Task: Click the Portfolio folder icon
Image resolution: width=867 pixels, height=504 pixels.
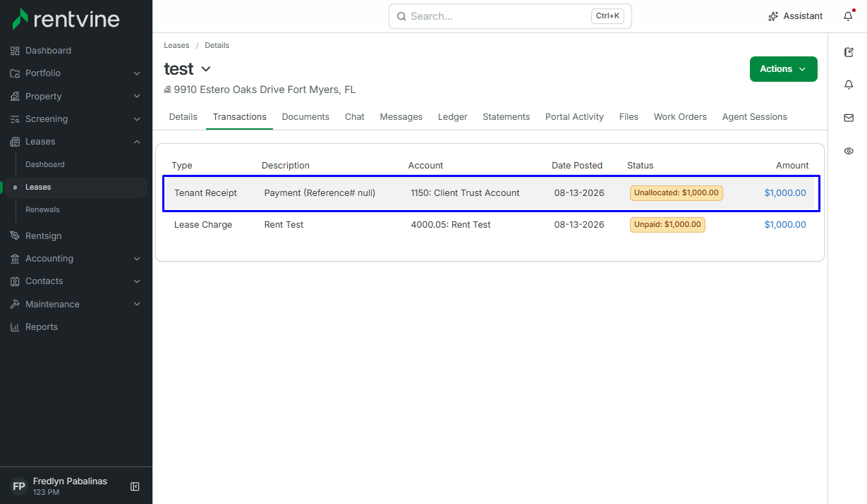Action: pos(15,73)
